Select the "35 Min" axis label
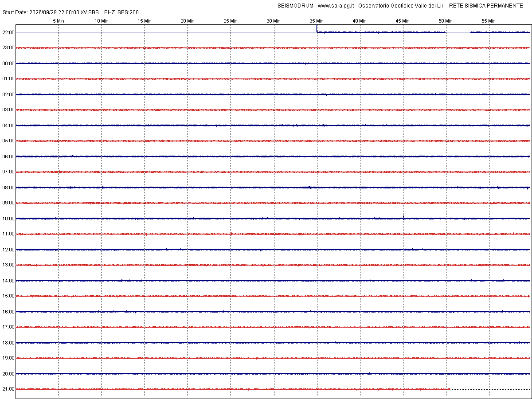The height and width of the screenshot is (399, 532). (317, 21)
